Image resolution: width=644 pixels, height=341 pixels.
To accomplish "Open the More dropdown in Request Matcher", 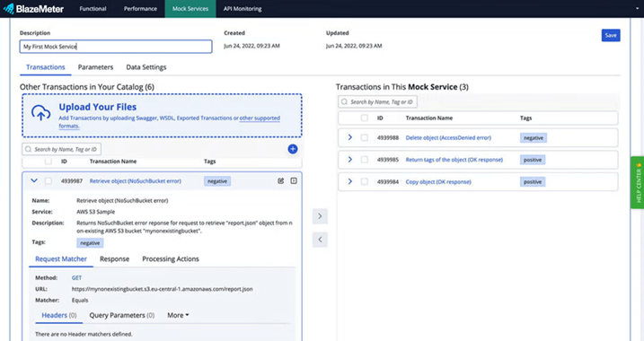I will 178,315.
